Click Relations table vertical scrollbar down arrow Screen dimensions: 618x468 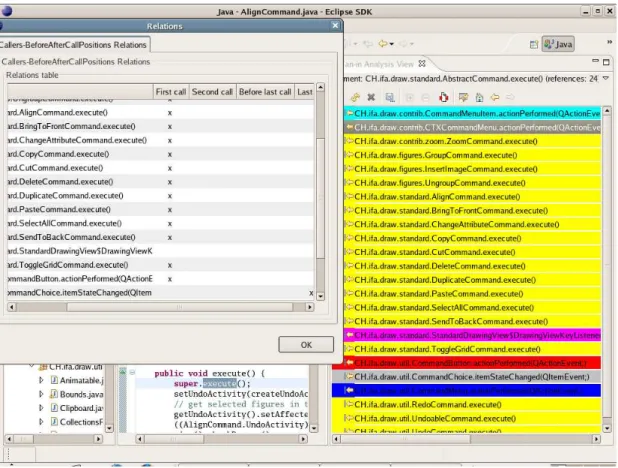pyautogui.click(x=320, y=296)
